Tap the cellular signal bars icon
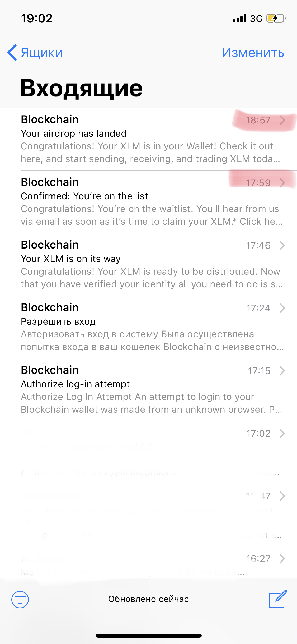 pos(239,18)
